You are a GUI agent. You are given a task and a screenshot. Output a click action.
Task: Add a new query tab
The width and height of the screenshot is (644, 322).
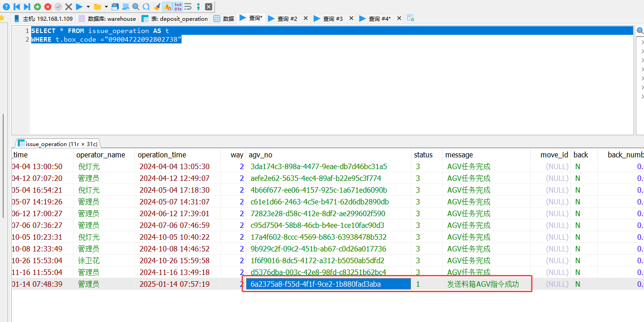(x=411, y=18)
